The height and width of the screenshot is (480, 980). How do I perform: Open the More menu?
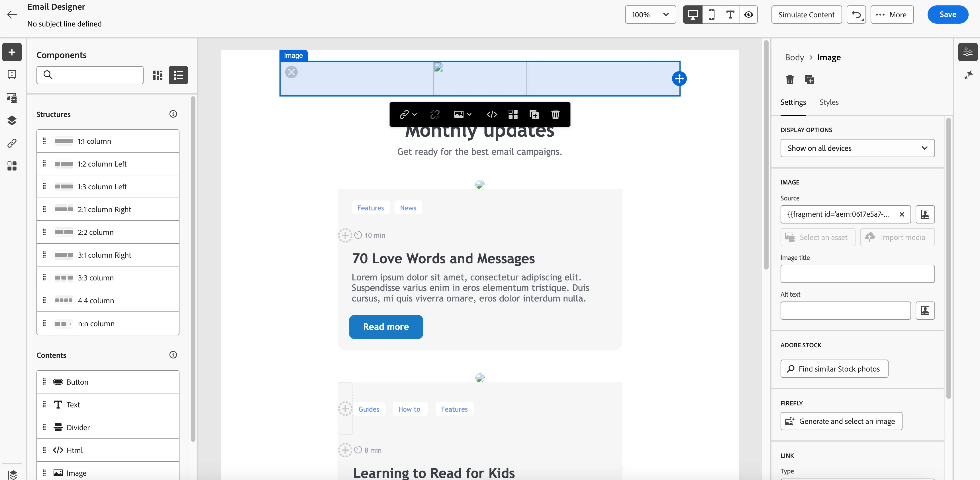pyautogui.click(x=892, y=15)
